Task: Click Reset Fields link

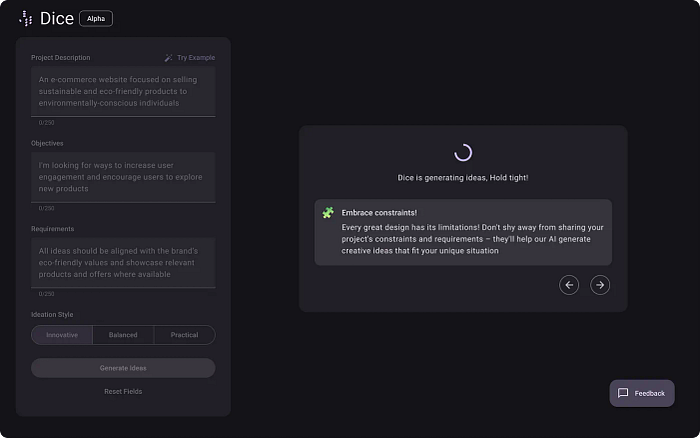Action: (x=123, y=392)
